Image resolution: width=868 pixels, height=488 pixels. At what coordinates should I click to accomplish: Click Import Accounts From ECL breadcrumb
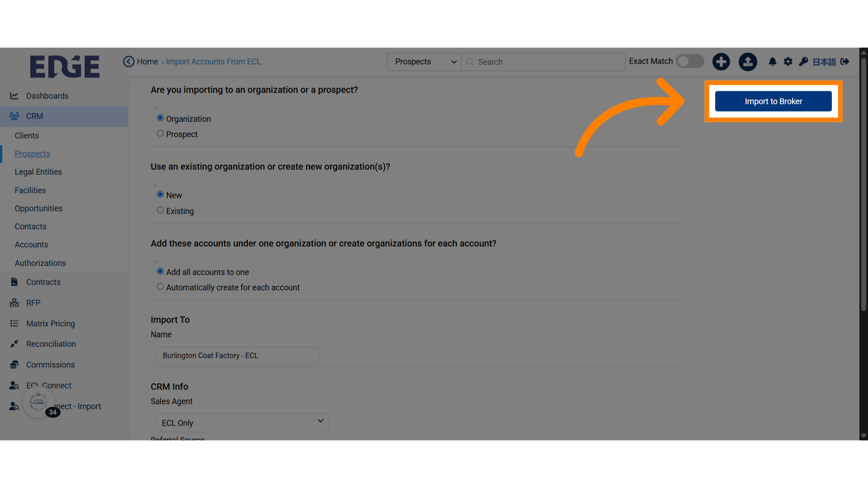(213, 61)
